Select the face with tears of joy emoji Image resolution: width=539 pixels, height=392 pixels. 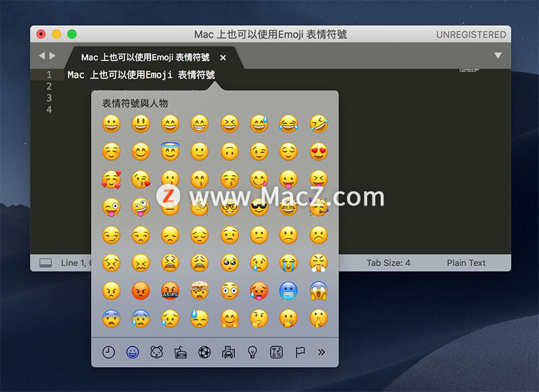(288, 124)
